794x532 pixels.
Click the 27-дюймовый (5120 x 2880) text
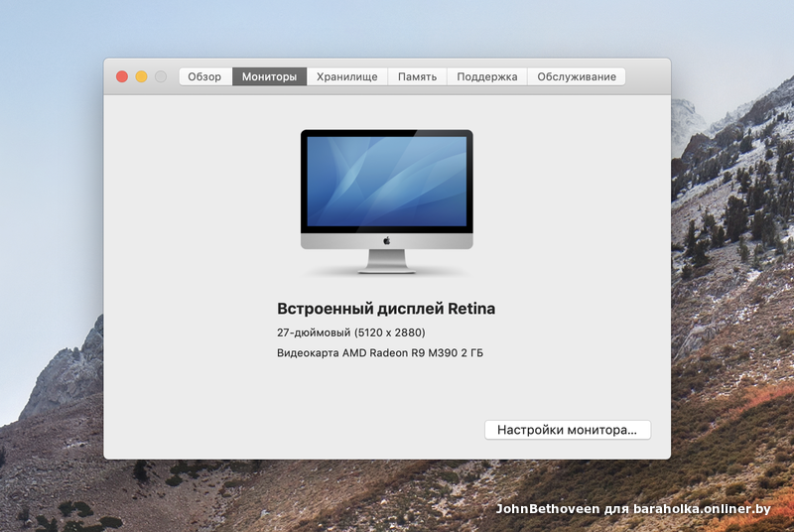(x=351, y=332)
